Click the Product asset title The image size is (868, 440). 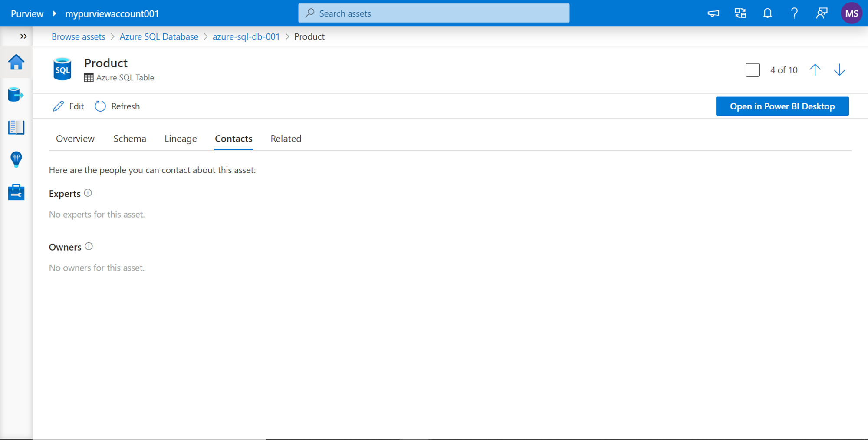pos(106,63)
